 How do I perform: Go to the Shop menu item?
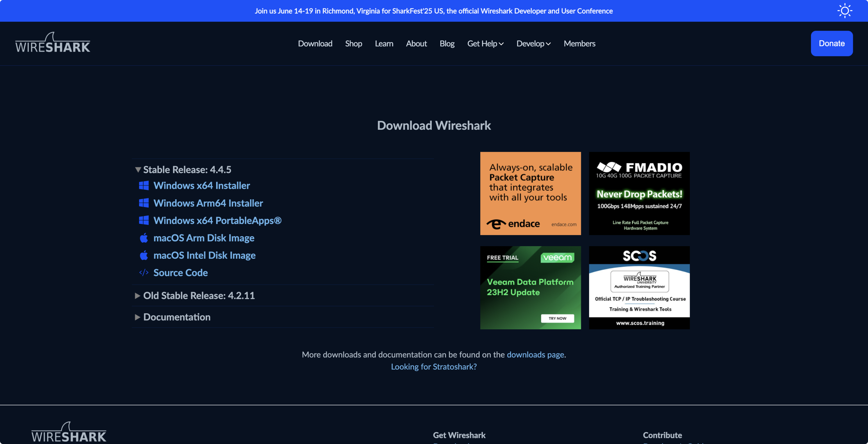point(353,43)
